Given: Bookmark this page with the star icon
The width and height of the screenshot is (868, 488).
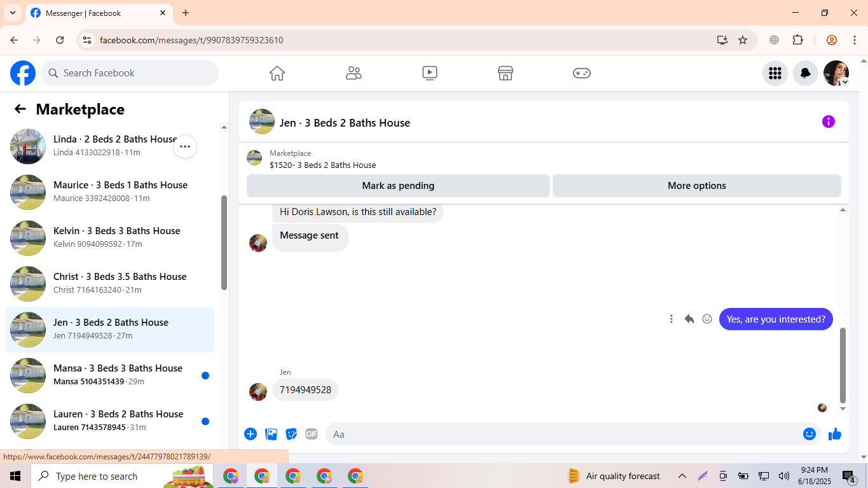Looking at the screenshot, I should [743, 40].
